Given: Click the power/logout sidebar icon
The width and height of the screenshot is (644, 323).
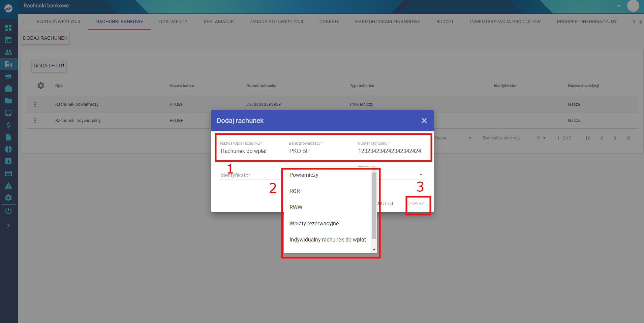Looking at the screenshot, I should (x=8, y=211).
